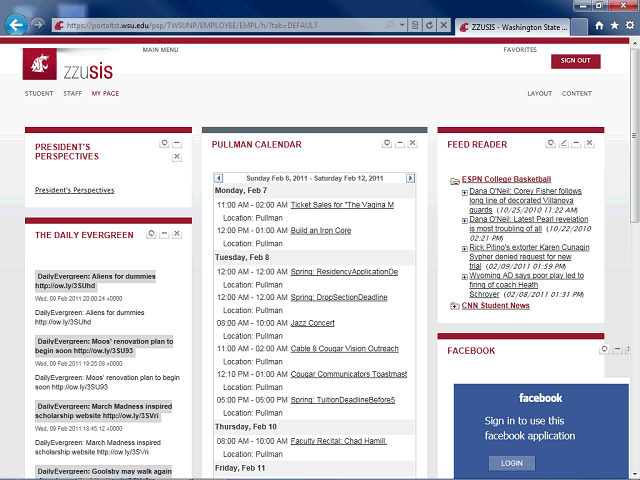Click the browser address bar URL

point(192,25)
